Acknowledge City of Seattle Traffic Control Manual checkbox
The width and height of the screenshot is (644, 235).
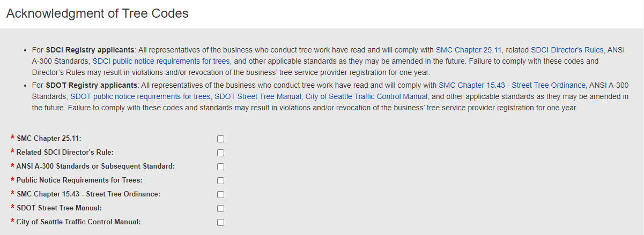(220, 222)
